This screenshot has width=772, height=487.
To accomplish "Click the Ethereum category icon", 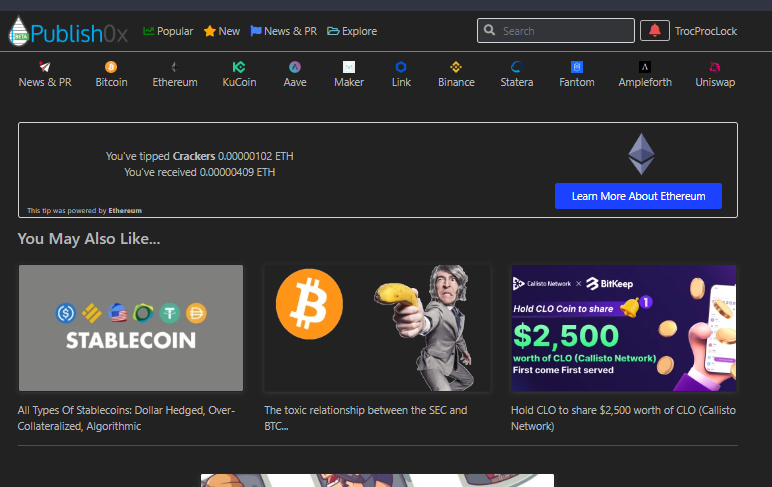I will click(174, 66).
